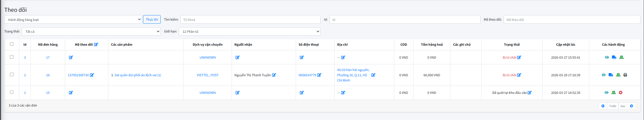Click the truck shipping icon for order 17

coord(614,57)
